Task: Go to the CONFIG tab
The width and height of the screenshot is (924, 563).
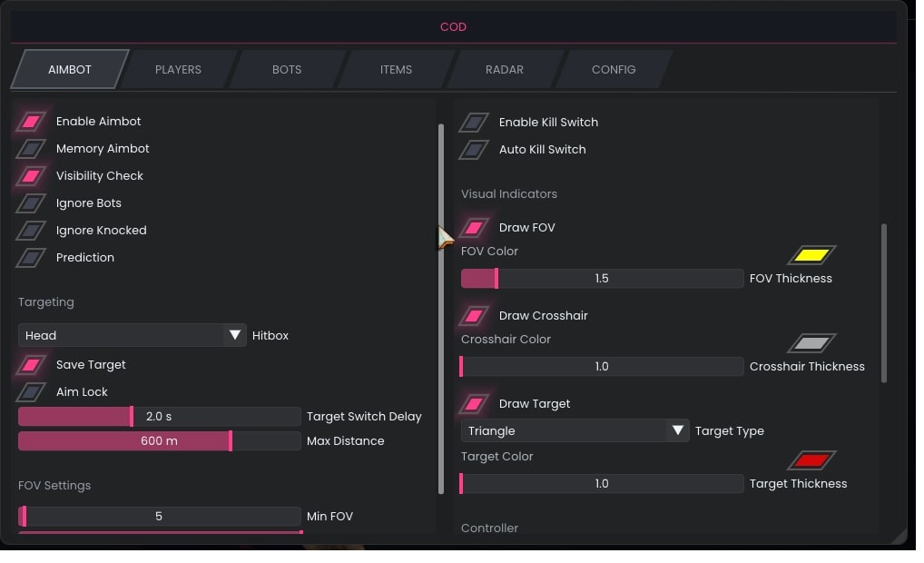Action: (614, 70)
